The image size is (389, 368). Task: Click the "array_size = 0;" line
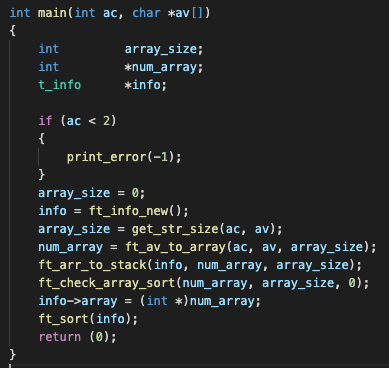pyautogui.click(x=92, y=193)
